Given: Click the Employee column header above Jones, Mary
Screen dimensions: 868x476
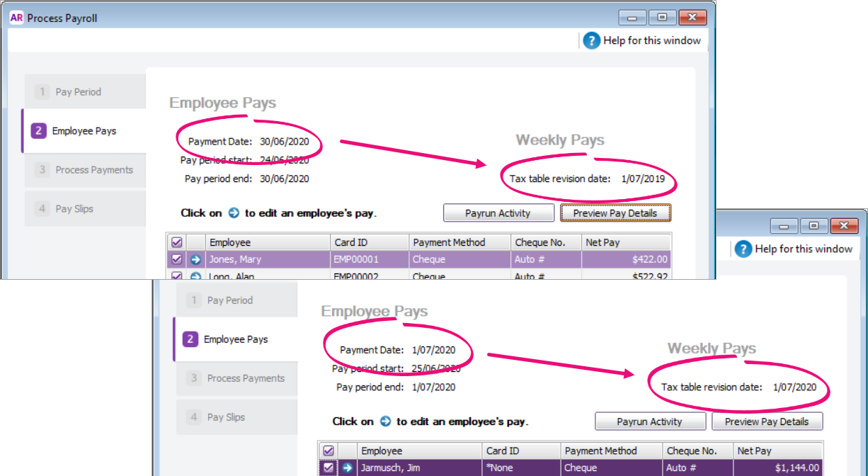Looking at the screenshot, I should 268,242.
